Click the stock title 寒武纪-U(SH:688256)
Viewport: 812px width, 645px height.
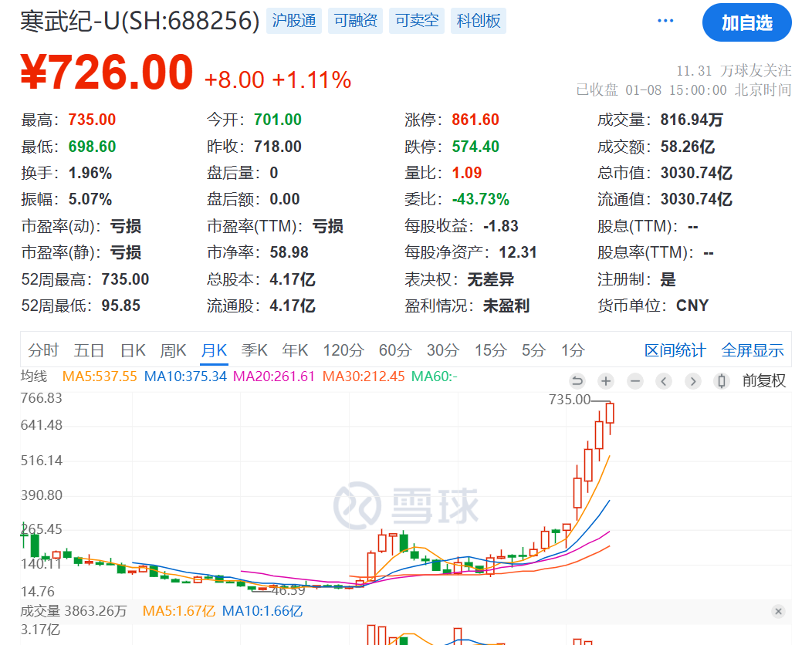coord(140,22)
